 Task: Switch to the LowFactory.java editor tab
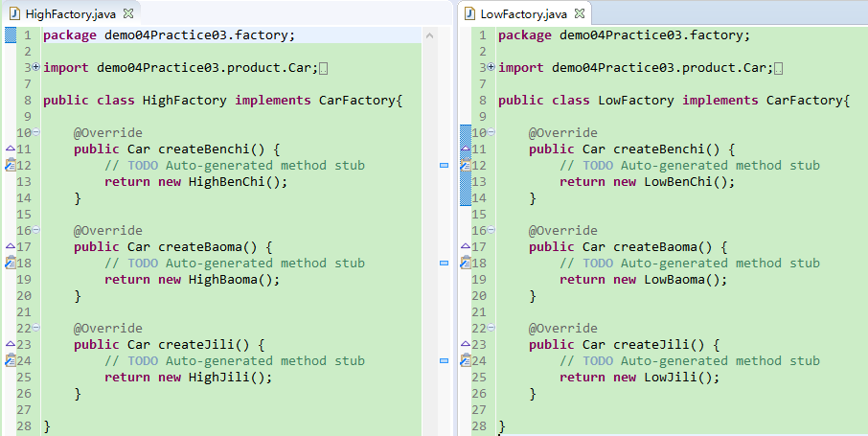point(524,12)
